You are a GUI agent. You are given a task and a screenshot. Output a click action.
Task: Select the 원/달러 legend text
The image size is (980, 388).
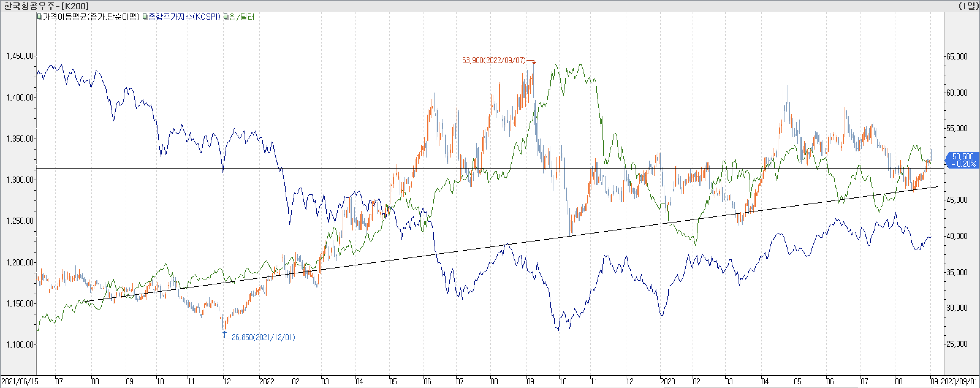click(x=242, y=17)
